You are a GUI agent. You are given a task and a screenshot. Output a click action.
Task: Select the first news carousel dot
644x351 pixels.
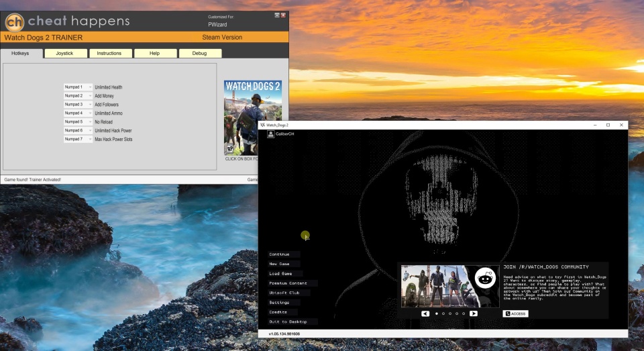436,313
